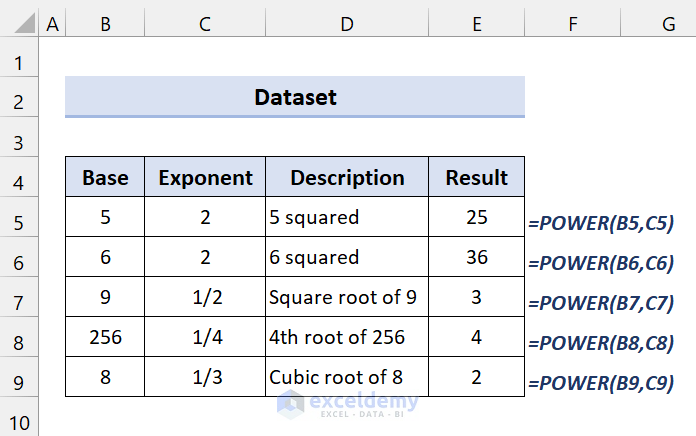Select Result cell showing 4

coord(477,337)
